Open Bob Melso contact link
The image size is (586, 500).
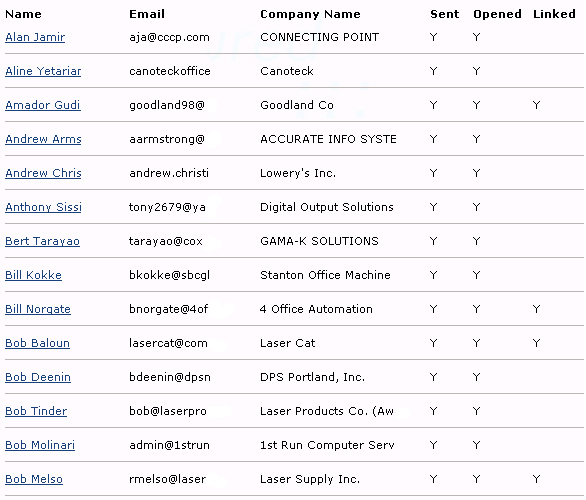(x=34, y=479)
